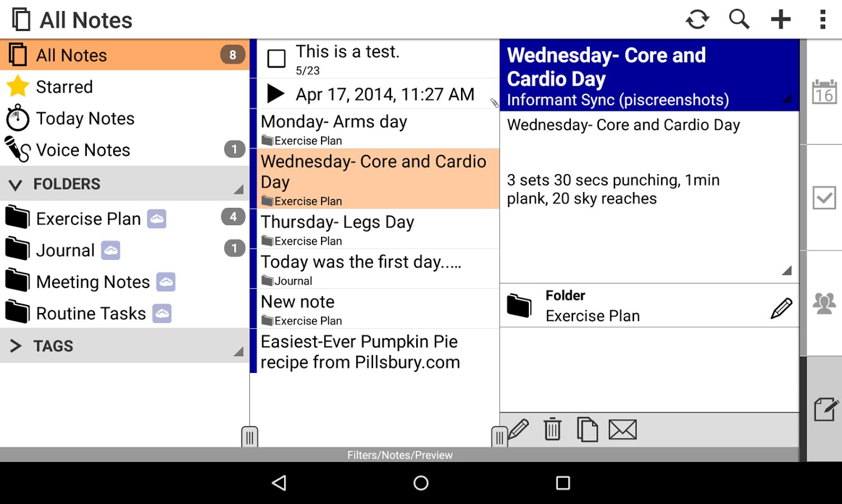Expand the TAGS section
Screen dimensions: 842x504
pos(16,346)
